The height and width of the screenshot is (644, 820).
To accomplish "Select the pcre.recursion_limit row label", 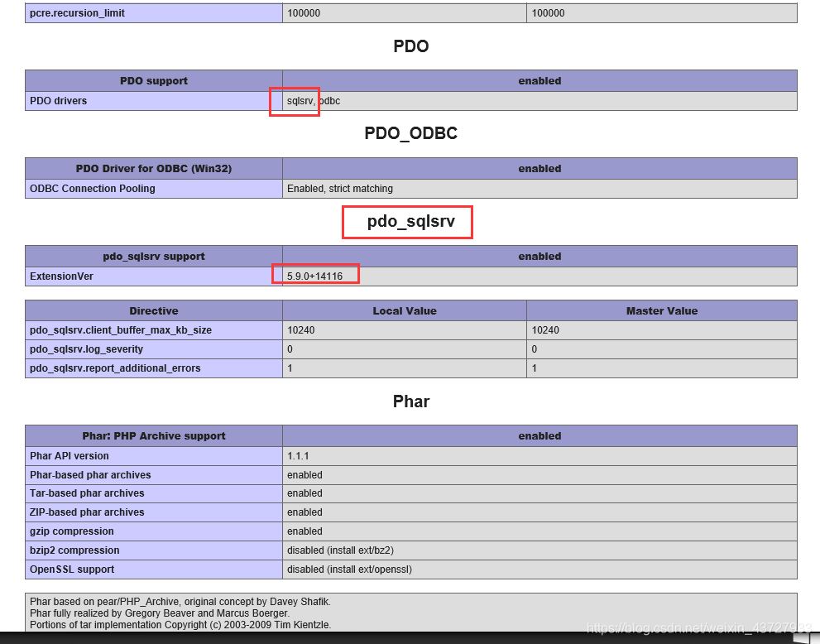I will 74,12.
